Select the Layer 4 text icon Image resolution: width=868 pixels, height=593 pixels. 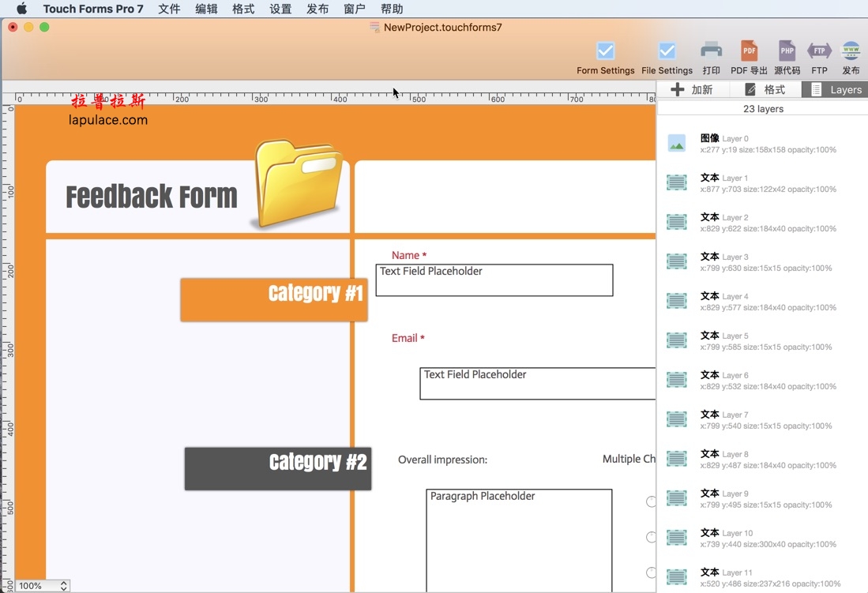pyautogui.click(x=676, y=301)
